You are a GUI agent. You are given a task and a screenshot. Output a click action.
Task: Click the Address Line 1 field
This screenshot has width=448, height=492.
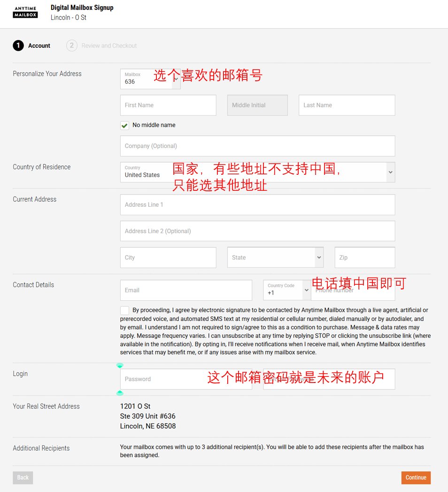click(257, 204)
